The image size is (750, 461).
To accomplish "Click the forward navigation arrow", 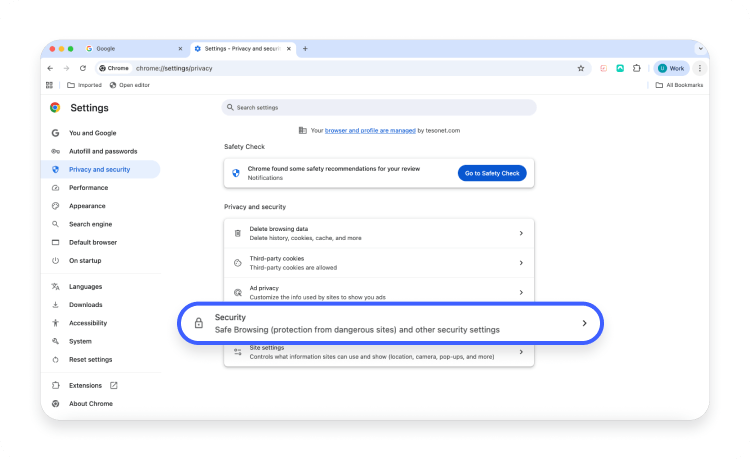I will [x=66, y=68].
